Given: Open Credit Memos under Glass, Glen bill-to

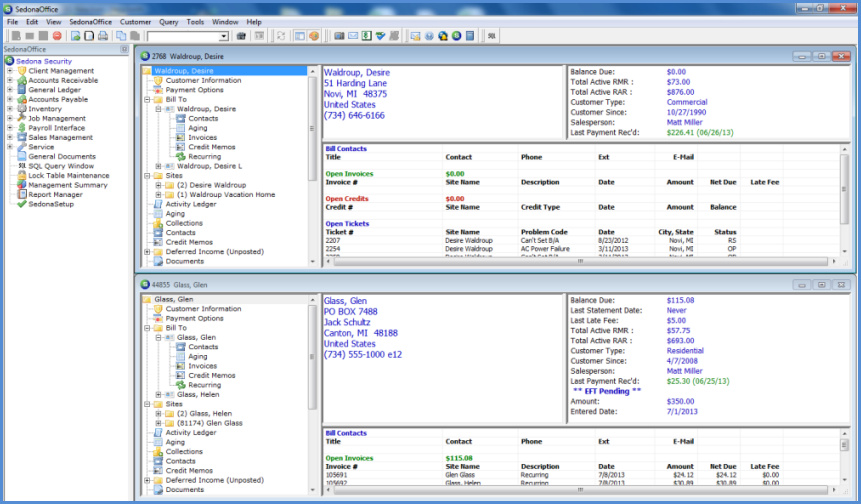Looking at the screenshot, I should (x=211, y=376).
